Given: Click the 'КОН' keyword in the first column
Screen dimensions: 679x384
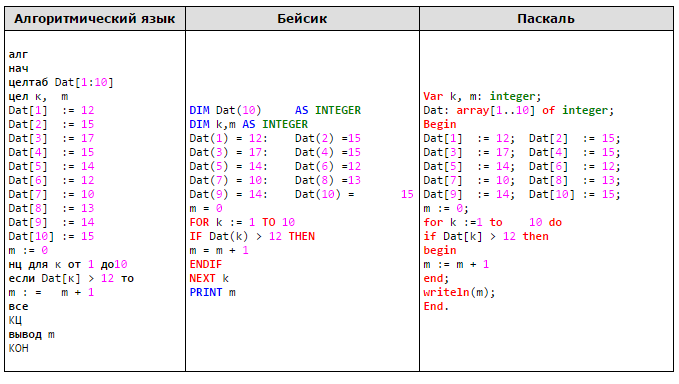Looking at the screenshot, I should pos(19,348).
